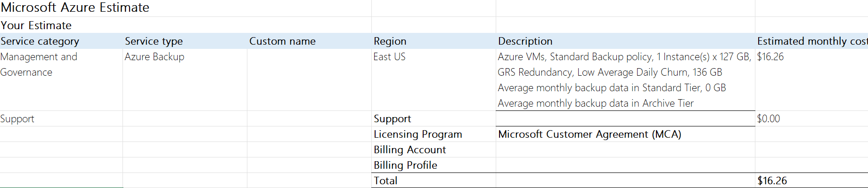The height and width of the screenshot is (188, 868).
Task: Select the 'Region' header cell
Action: pos(434,41)
